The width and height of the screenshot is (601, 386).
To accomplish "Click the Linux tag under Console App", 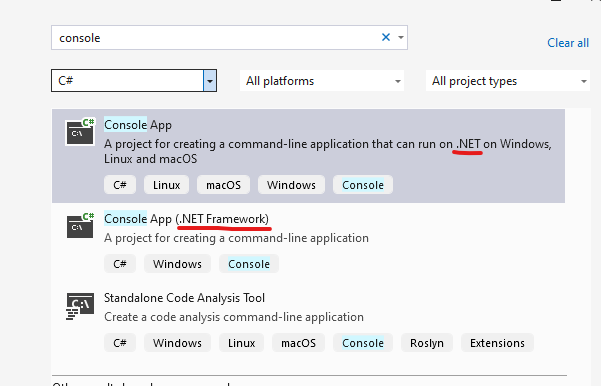I will pyautogui.click(x=166, y=185).
